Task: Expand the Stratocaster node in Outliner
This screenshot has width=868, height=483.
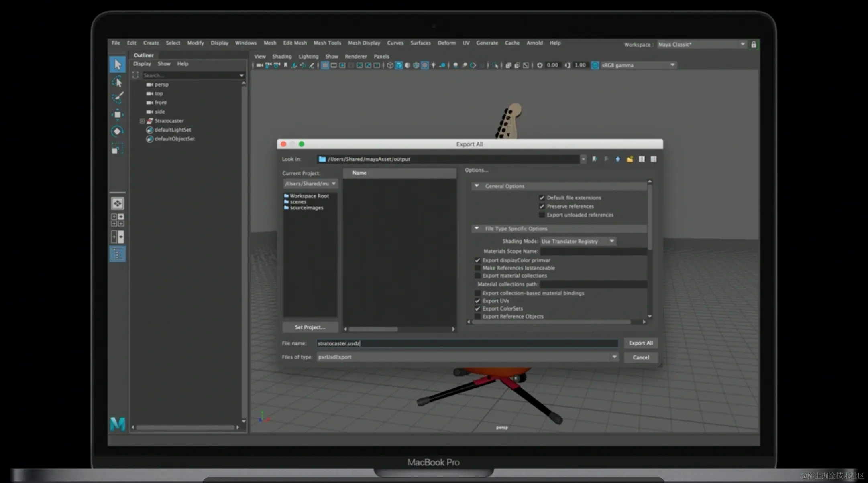Action: click(142, 121)
